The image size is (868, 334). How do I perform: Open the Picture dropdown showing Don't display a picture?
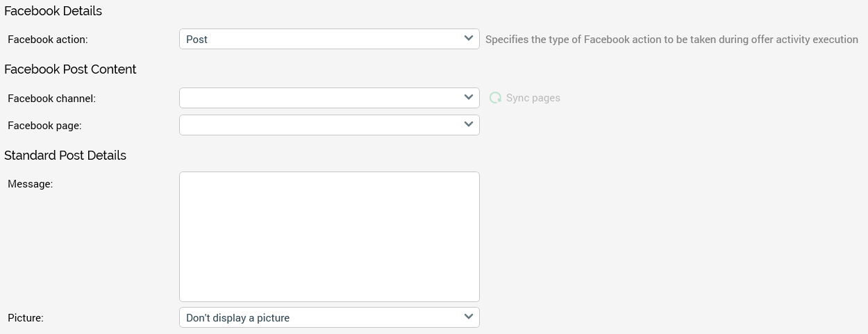pos(321,317)
